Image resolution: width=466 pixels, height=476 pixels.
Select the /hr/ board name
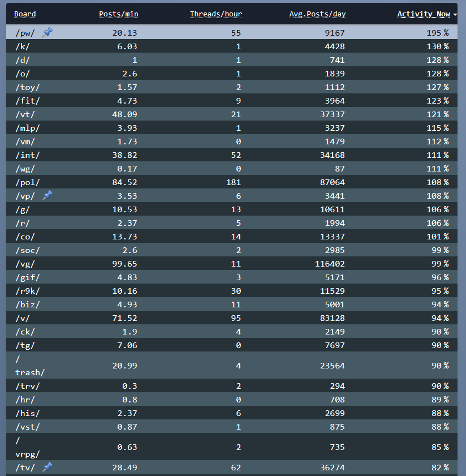(25, 400)
